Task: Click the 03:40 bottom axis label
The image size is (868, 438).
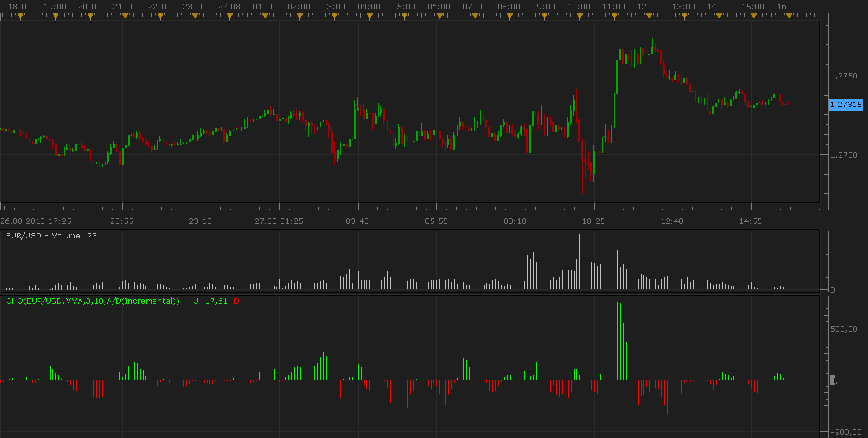Action: click(x=357, y=221)
